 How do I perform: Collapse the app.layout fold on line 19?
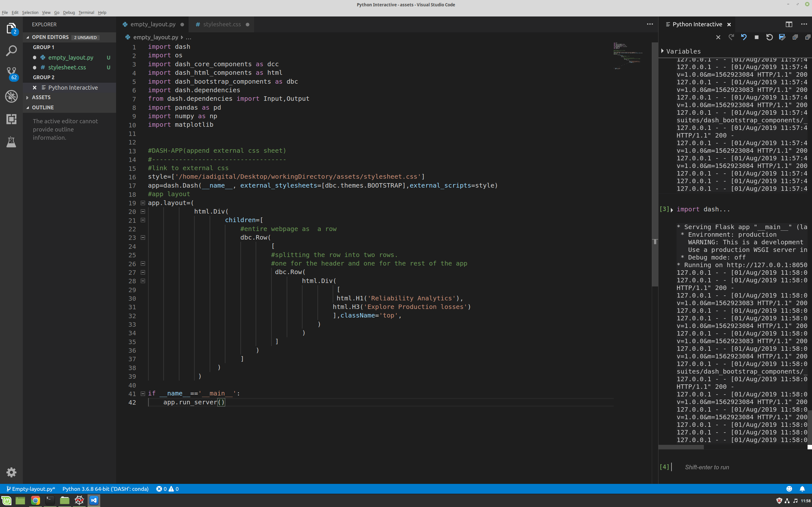coord(143,203)
